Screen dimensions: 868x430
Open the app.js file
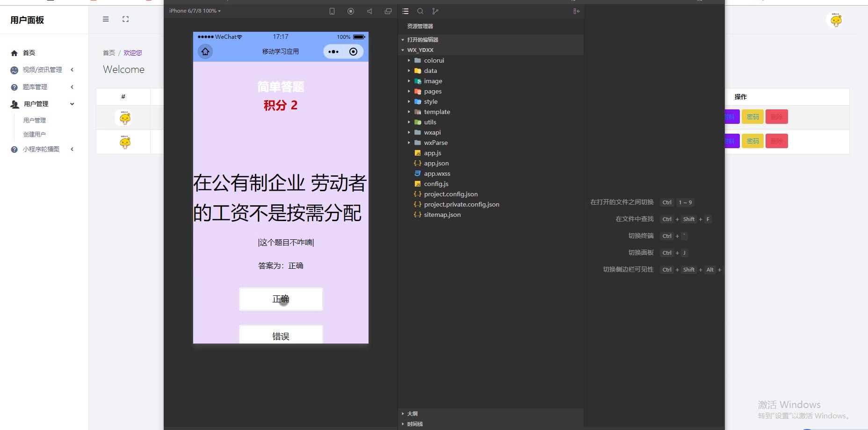[433, 153]
